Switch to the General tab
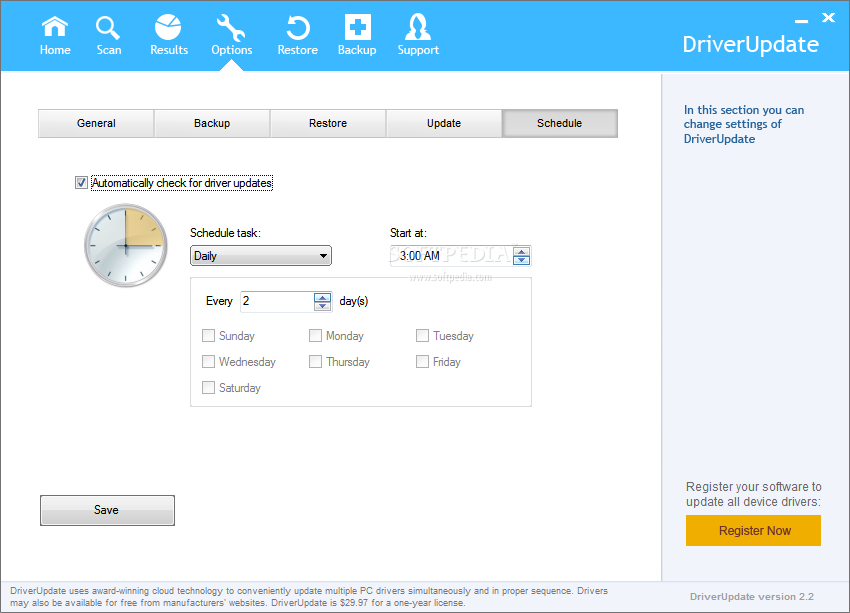Screen dimensions: 850x613 click(x=96, y=123)
